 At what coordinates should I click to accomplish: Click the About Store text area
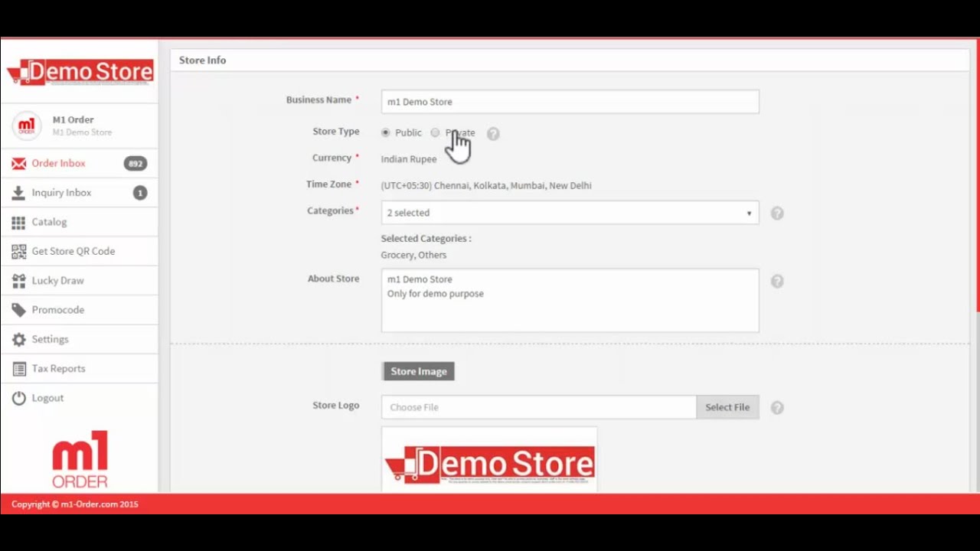tap(570, 300)
